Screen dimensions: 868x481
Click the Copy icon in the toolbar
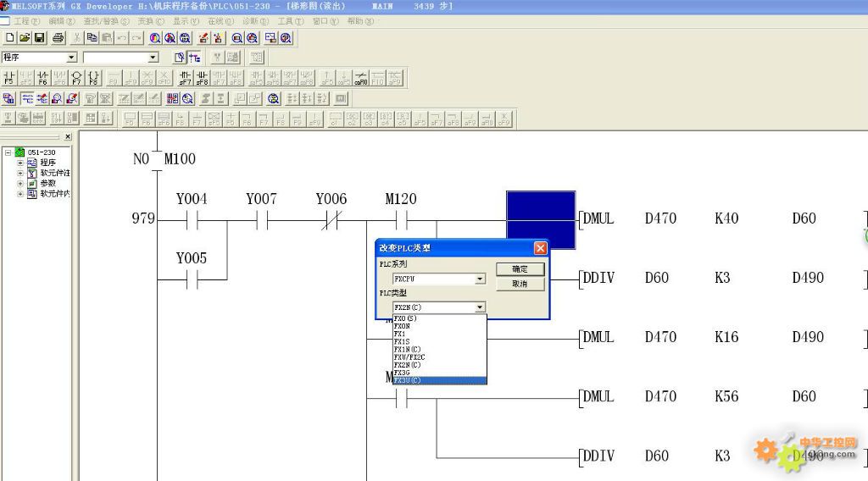coord(92,38)
